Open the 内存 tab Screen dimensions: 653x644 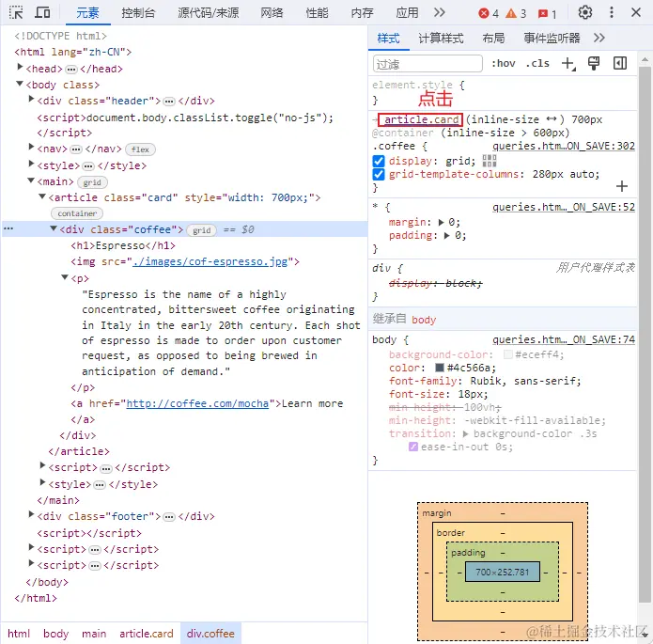coord(362,13)
